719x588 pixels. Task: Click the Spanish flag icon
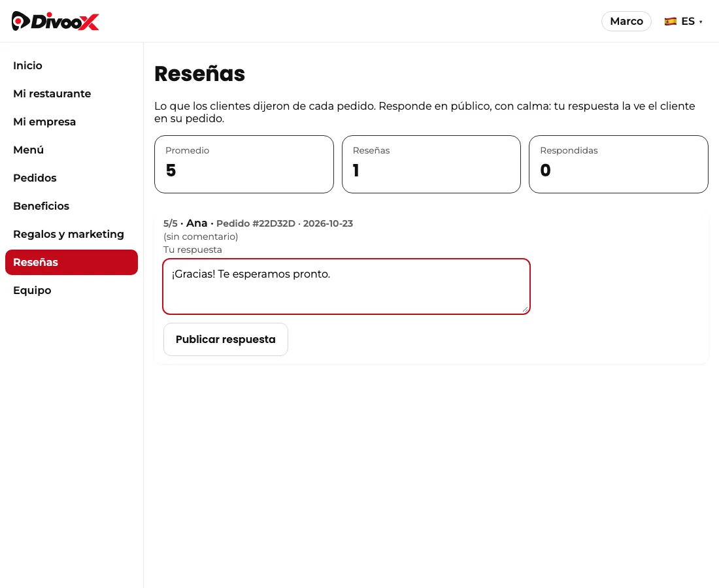click(670, 21)
